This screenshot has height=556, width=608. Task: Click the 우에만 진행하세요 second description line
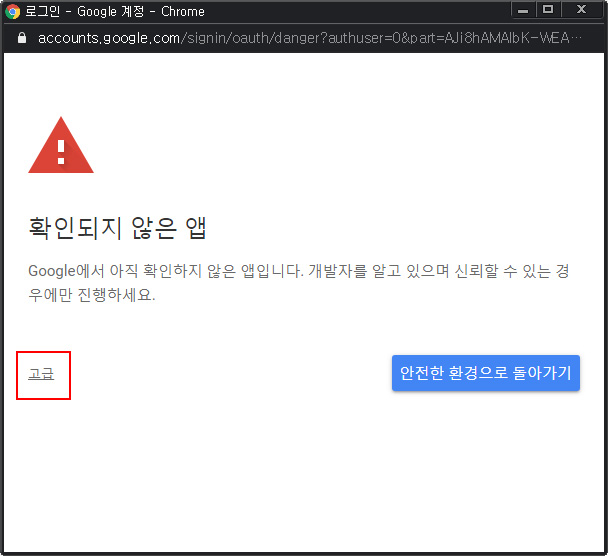pyautogui.click(x=92, y=297)
